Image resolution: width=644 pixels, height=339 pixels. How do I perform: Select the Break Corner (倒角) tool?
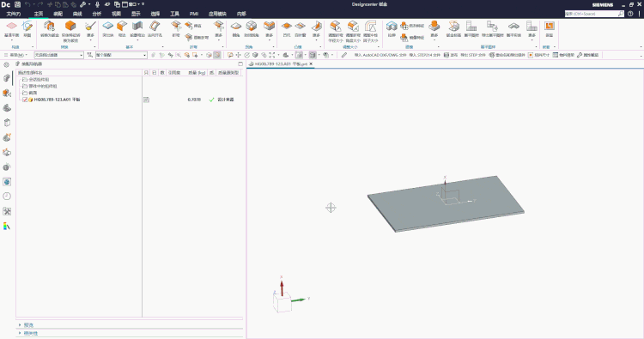click(236, 28)
